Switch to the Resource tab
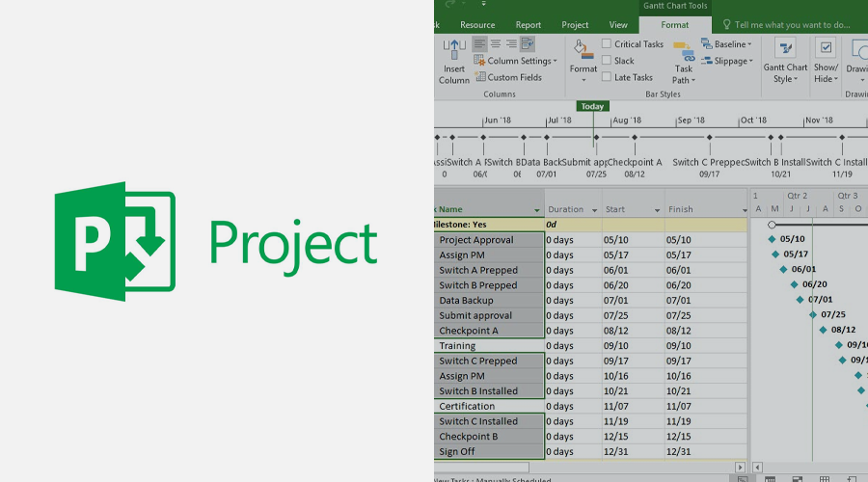The width and height of the screenshot is (868, 482). 477,25
